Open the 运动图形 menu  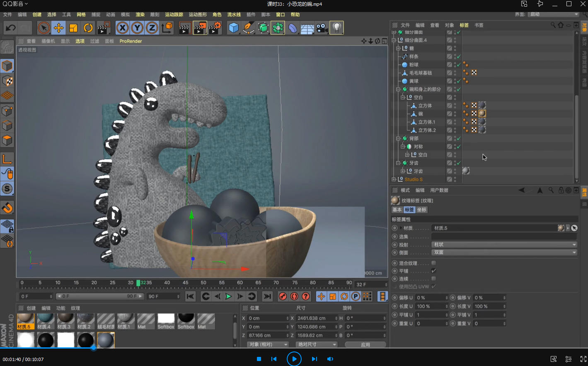click(x=198, y=15)
